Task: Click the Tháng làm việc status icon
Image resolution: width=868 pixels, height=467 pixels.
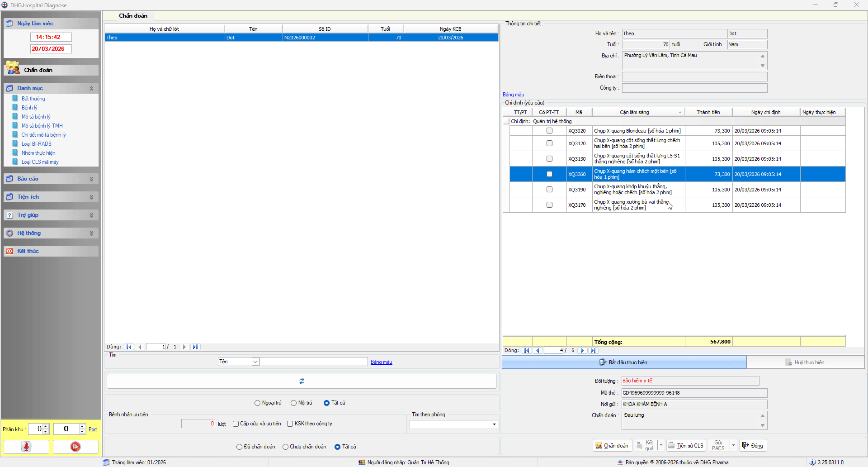Action: click(x=106, y=462)
